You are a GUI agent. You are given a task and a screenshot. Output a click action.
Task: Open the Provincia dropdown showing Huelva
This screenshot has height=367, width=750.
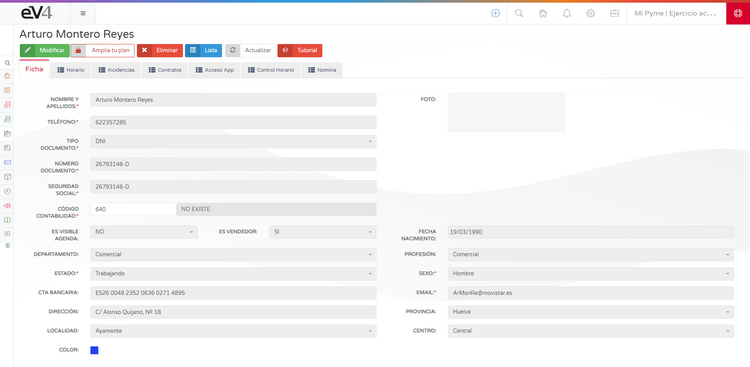(591, 312)
